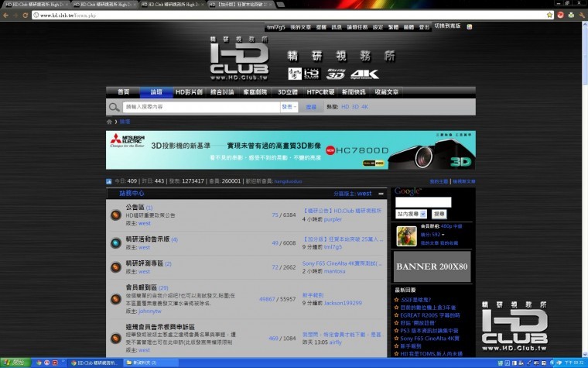Open the 站內搜尋 dropdown under Google
Viewport: 588px width, 368px height.
(411, 214)
